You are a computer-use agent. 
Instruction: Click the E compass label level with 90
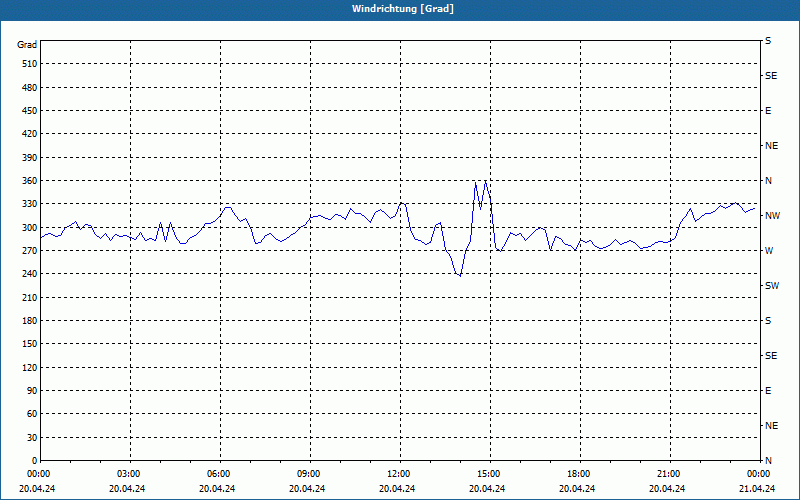click(x=768, y=391)
